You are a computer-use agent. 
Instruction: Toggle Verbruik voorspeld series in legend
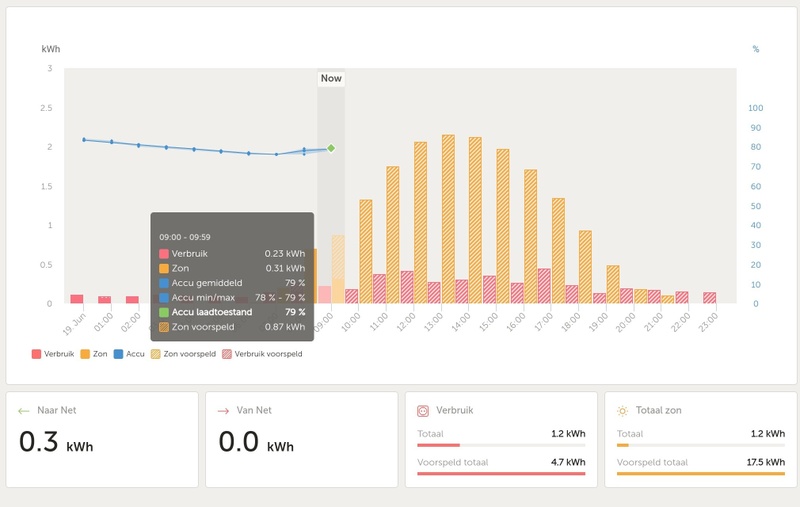262,354
